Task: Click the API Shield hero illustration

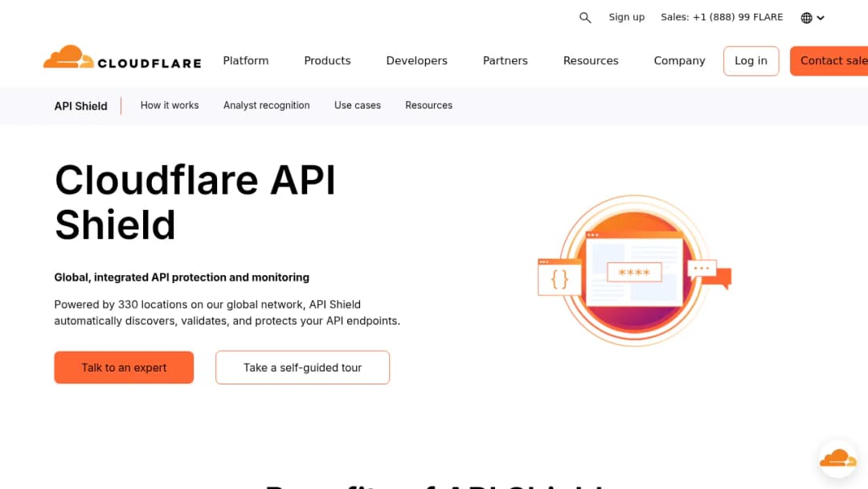Action: tap(634, 271)
